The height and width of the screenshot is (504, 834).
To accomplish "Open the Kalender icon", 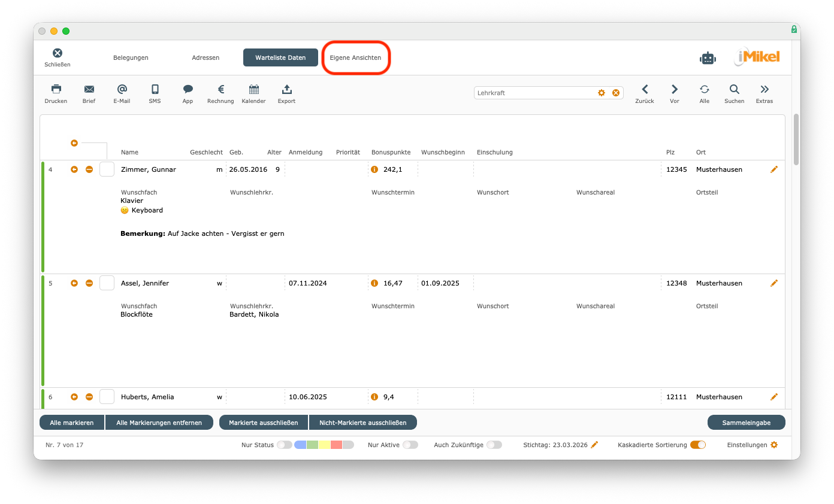I will pos(253,90).
